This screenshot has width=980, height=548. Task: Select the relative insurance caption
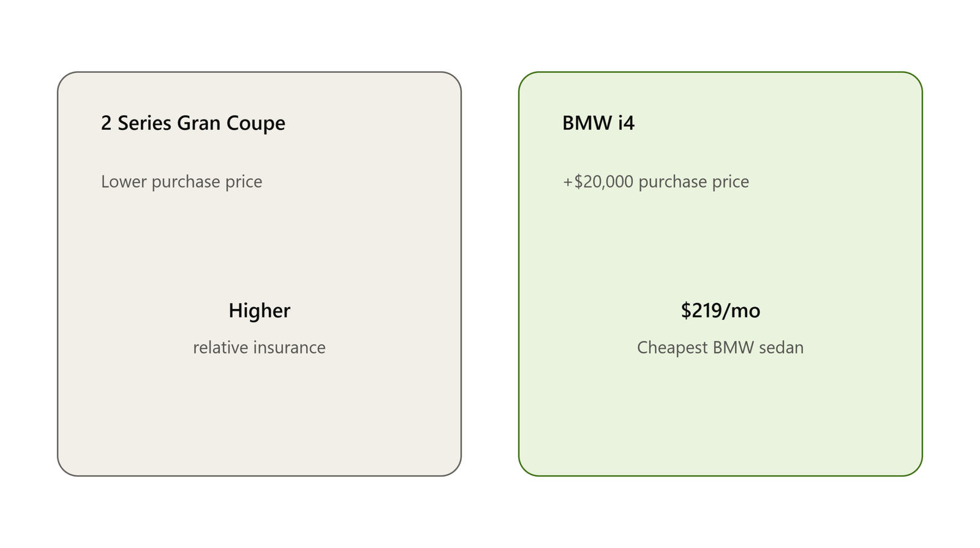[x=259, y=348]
